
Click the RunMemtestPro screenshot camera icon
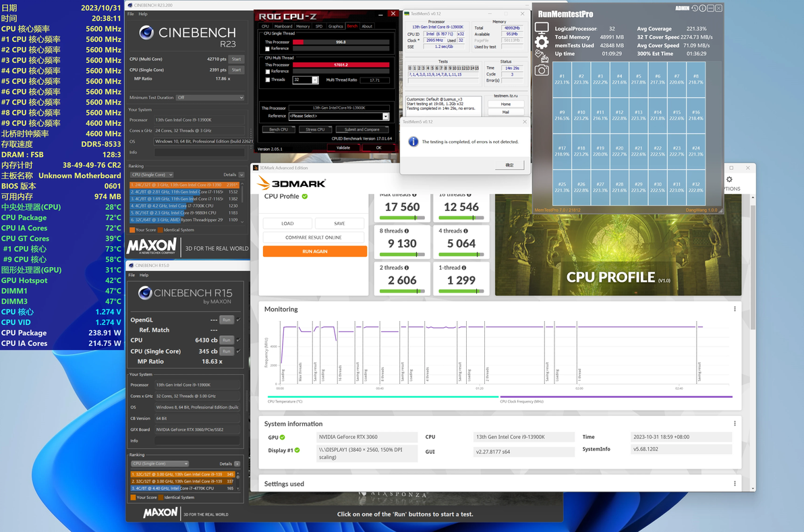point(542,69)
